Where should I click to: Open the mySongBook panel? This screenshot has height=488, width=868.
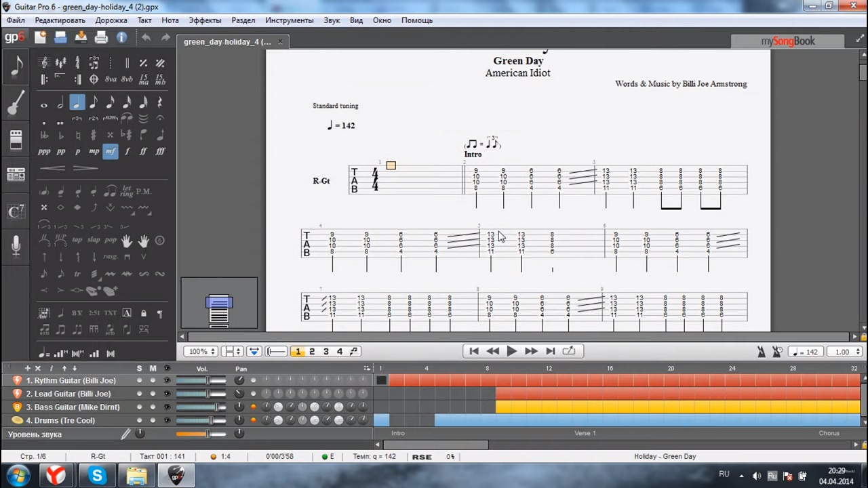pos(787,41)
